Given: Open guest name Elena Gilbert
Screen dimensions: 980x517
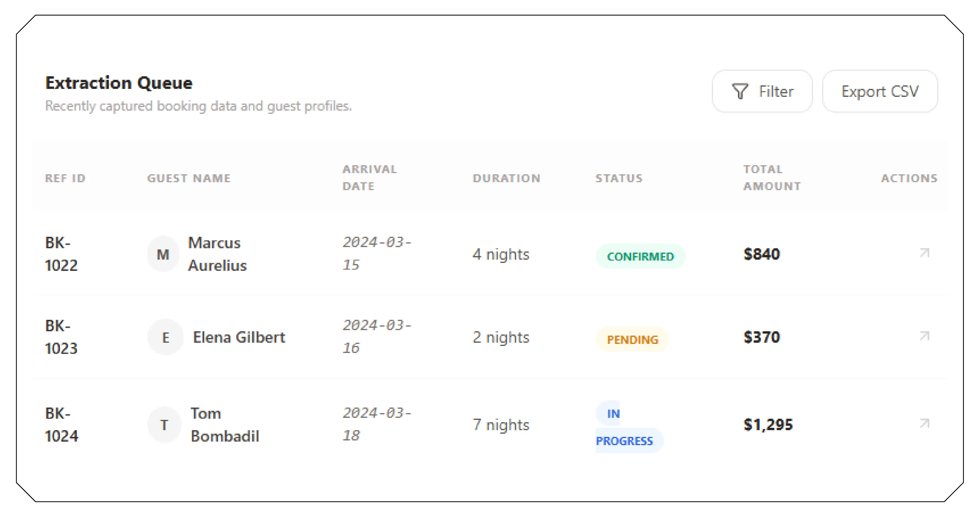Looking at the screenshot, I should (x=239, y=337).
